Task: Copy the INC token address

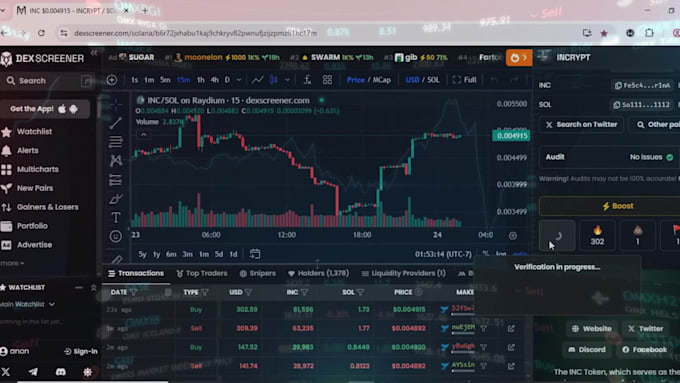Action: point(642,85)
